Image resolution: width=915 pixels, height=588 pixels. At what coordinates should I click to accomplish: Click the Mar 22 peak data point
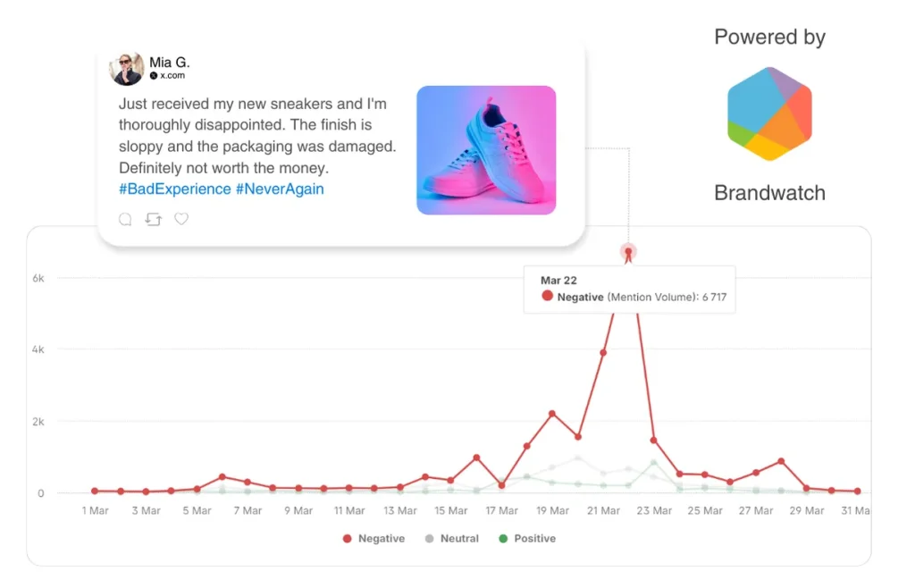point(628,253)
